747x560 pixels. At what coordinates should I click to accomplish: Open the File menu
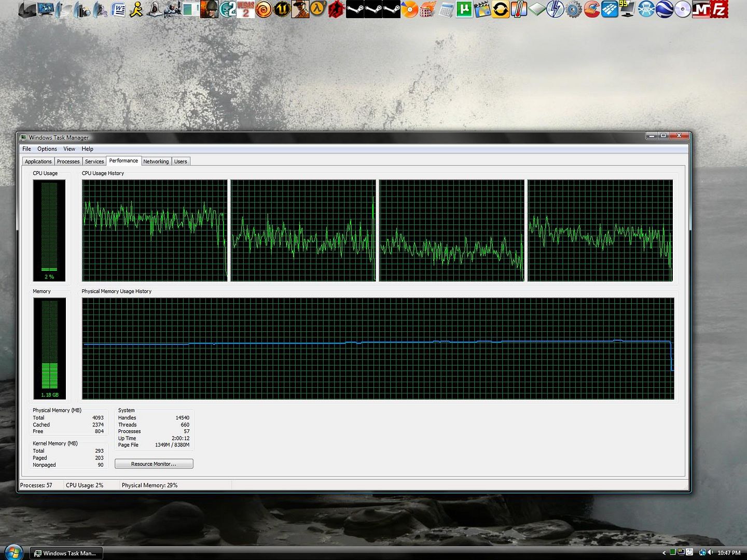26,149
